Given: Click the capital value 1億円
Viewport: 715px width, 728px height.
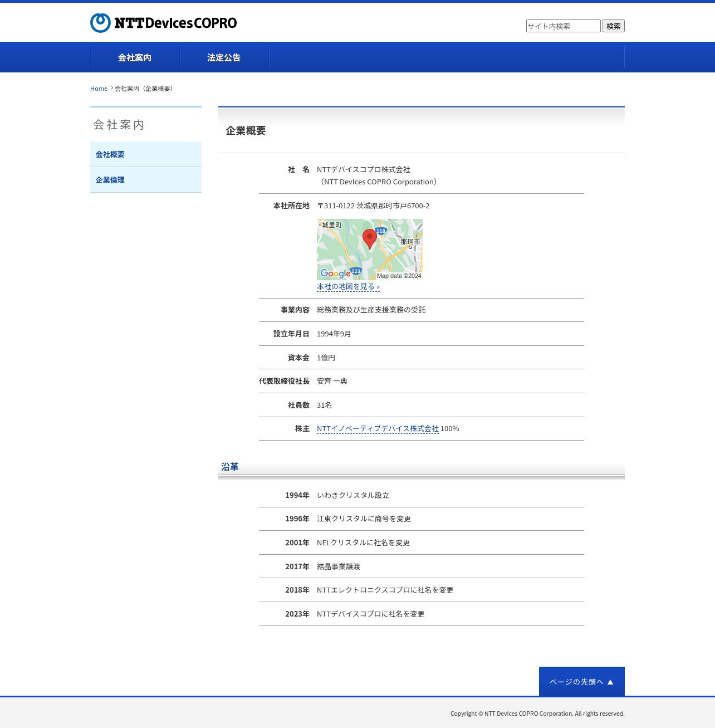Looking at the screenshot, I should (x=326, y=358).
